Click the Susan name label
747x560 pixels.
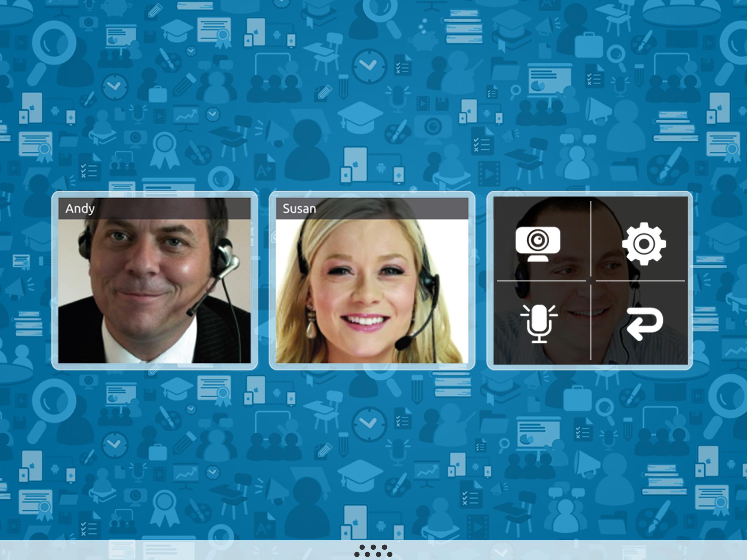[x=299, y=209]
